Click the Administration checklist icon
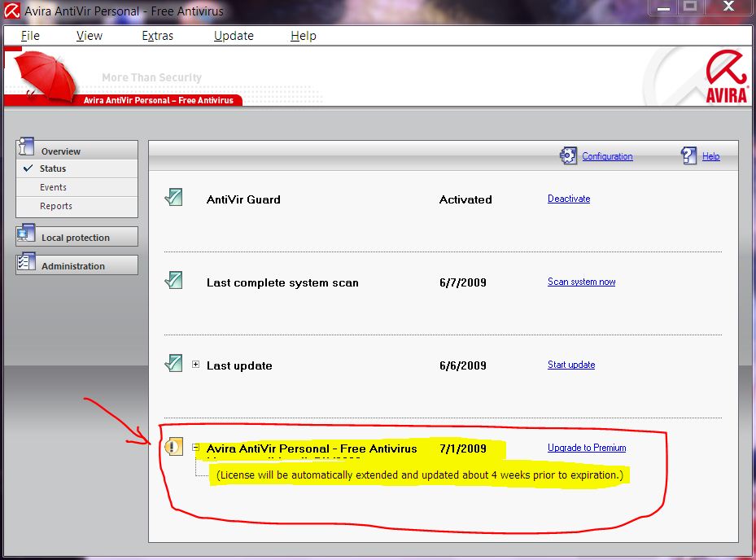The width and height of the screenshot is (756, 560). pos(25,261)
